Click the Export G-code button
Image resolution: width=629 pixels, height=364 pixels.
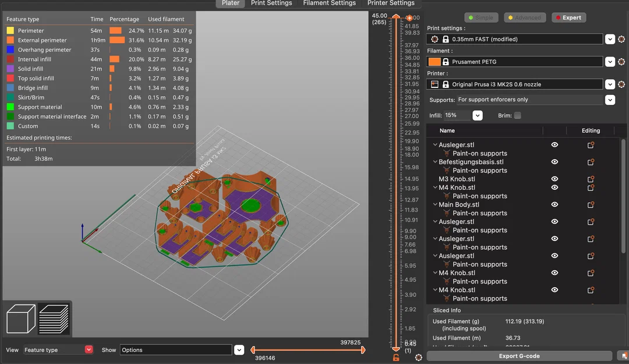pos(519,356)
